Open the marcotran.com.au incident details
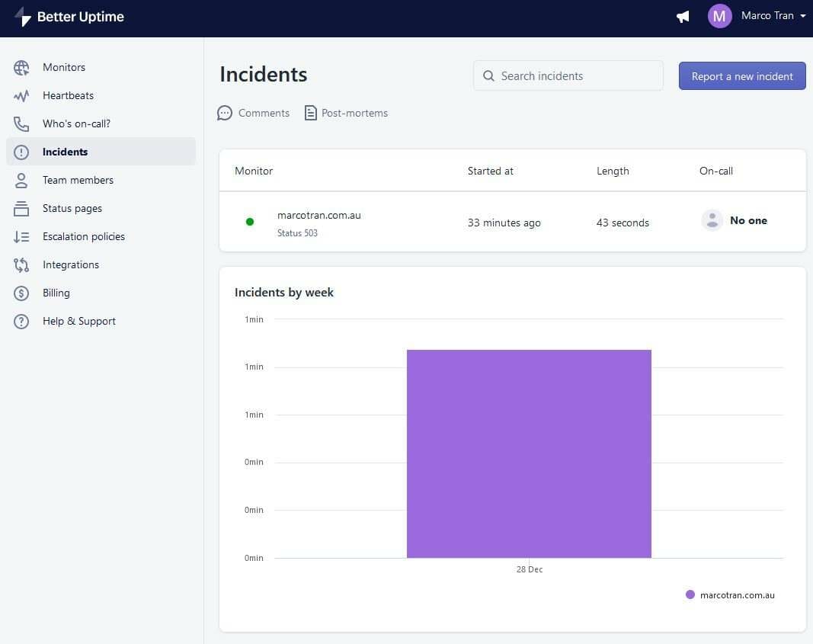Image resolution: width=813 pixels, height=644 pixels. coord(319,215)
